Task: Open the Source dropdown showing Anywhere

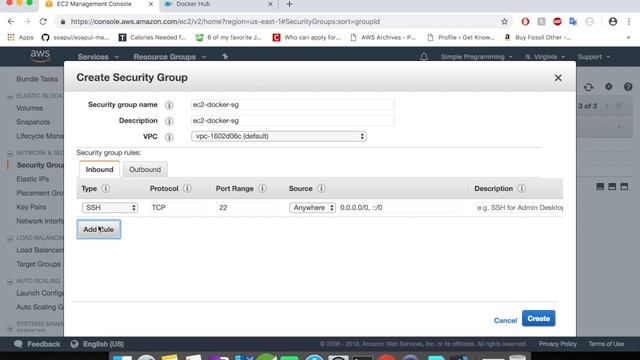Action: (312, 208)
